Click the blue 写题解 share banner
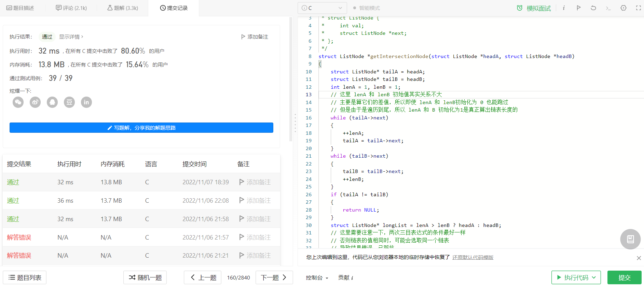The width and height of the screenshot is (644, 287). (141, 128)
